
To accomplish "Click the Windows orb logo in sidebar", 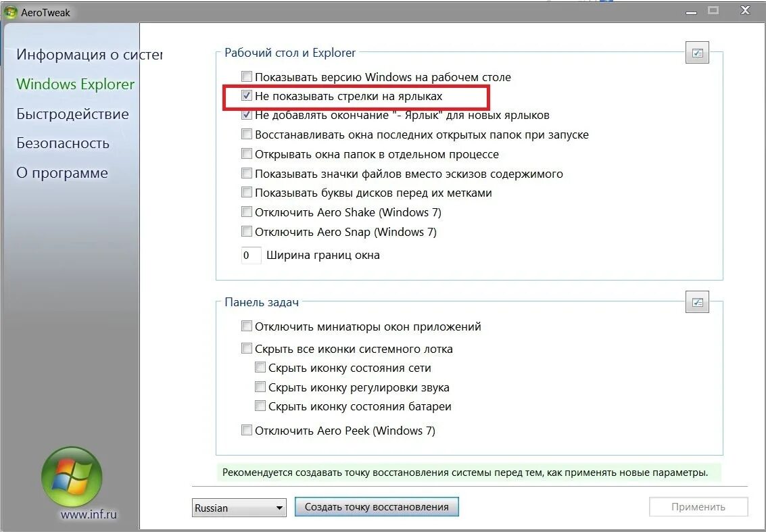I will coord(72,477).
